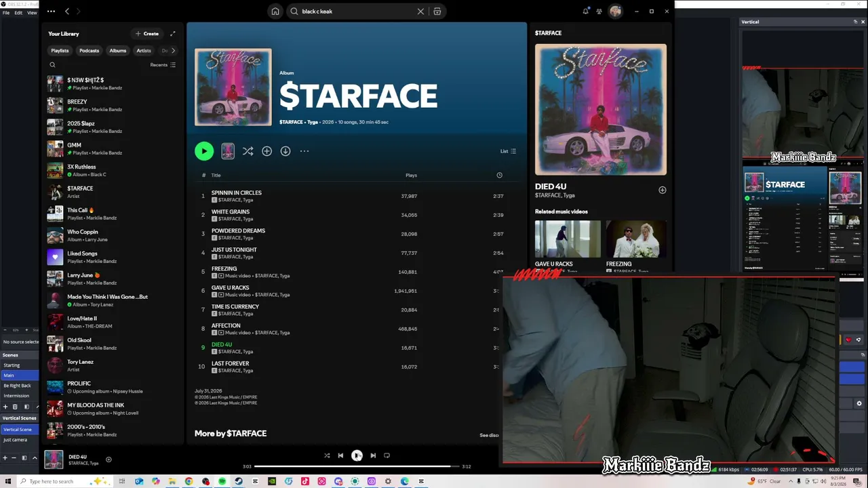Open more options for the $TARFACE album
Viewport: 868px width, 488px height.
pos(304,151)
